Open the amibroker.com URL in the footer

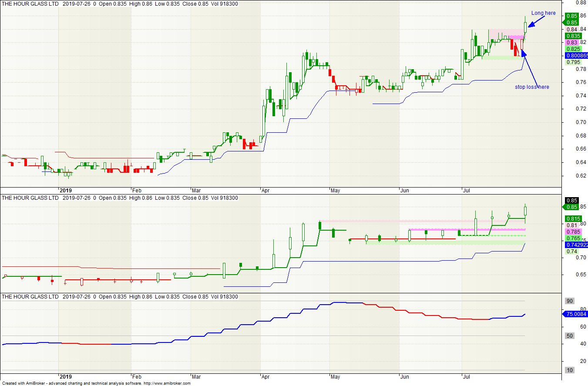(167, 383)
